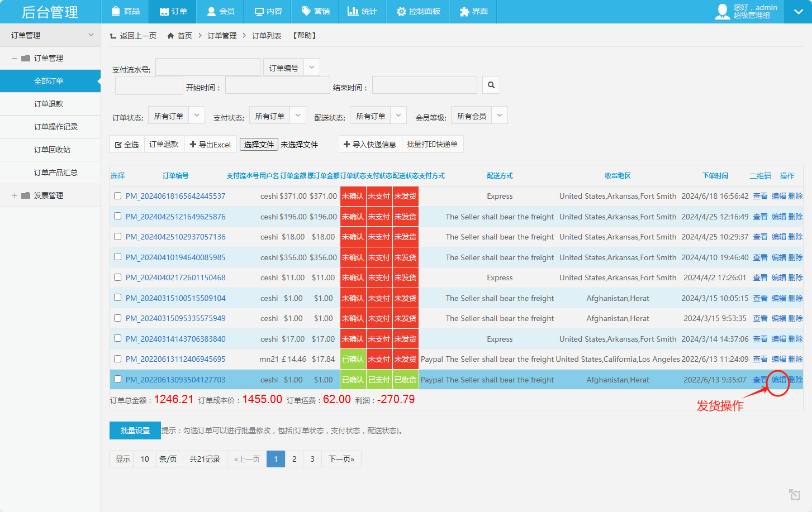812x512 pixels.
Task: Click 导出Excel export button
Action: pyautogui.click(x=210, y=145)
